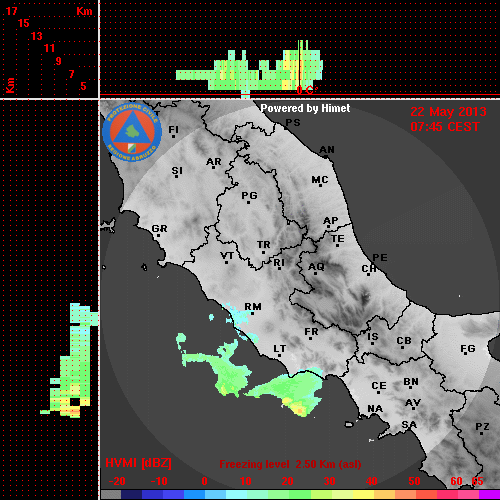Click the AV city label
This screenshot has height=500, width=500.
pos(413,403)
